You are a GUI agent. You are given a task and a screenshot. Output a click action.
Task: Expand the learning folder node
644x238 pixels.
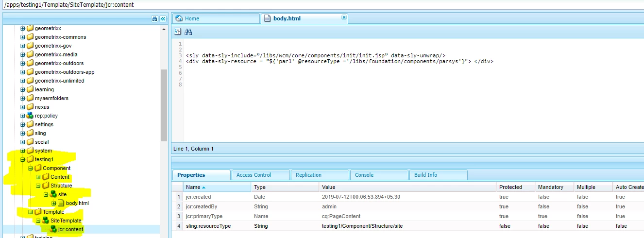[x=22, y=89]
